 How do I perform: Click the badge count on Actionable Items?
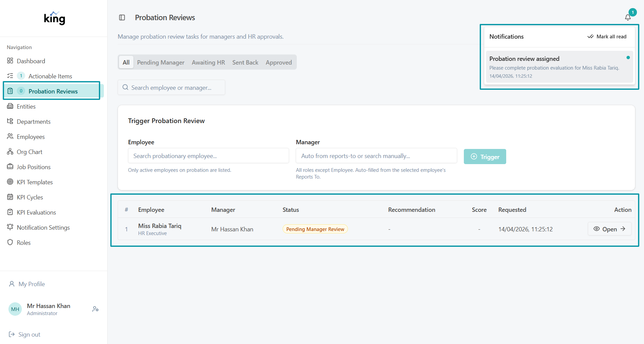(x=21, y=76)
